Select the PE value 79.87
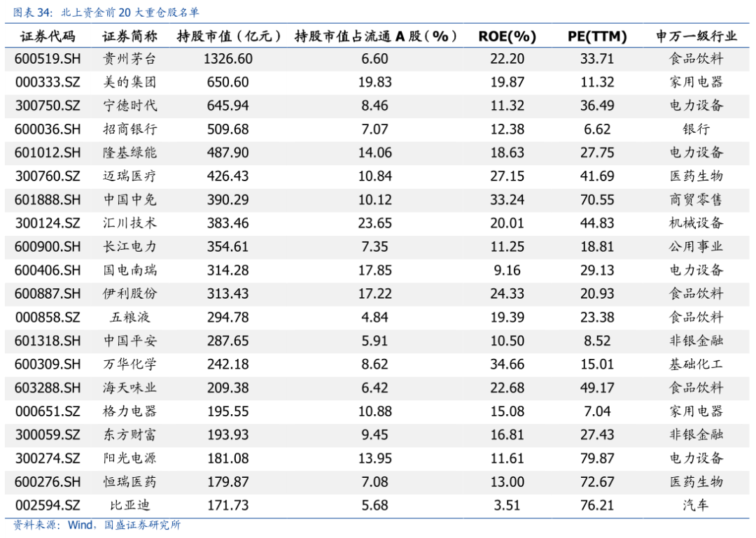Screen dimensions: 756x538 tap(597, 458)
